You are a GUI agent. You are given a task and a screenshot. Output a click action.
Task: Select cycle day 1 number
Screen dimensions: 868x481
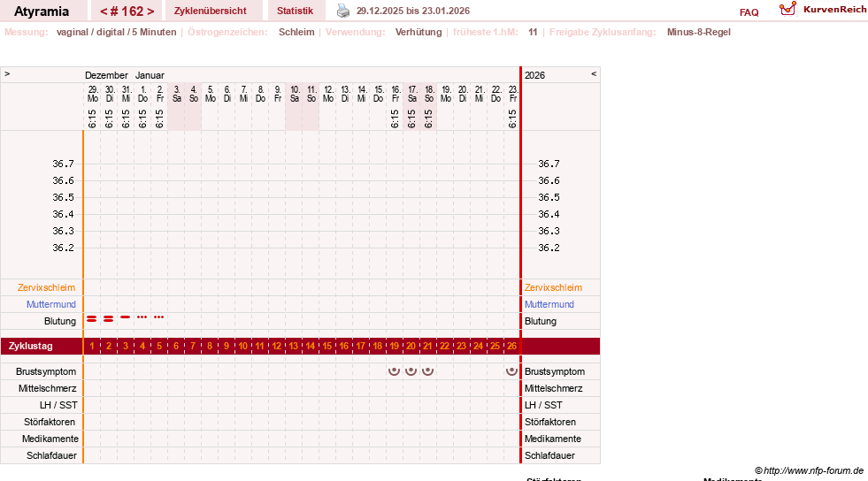(92, 346)
